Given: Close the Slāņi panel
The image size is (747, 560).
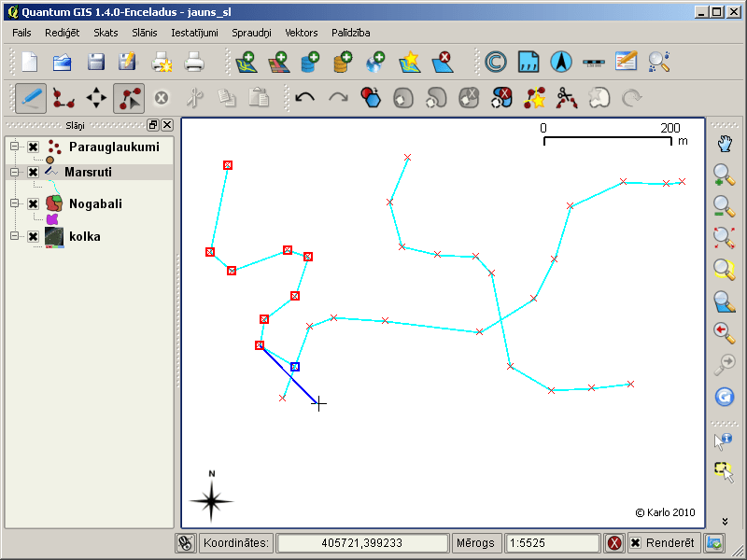Looking at the screenshot, I should [167, 125].
